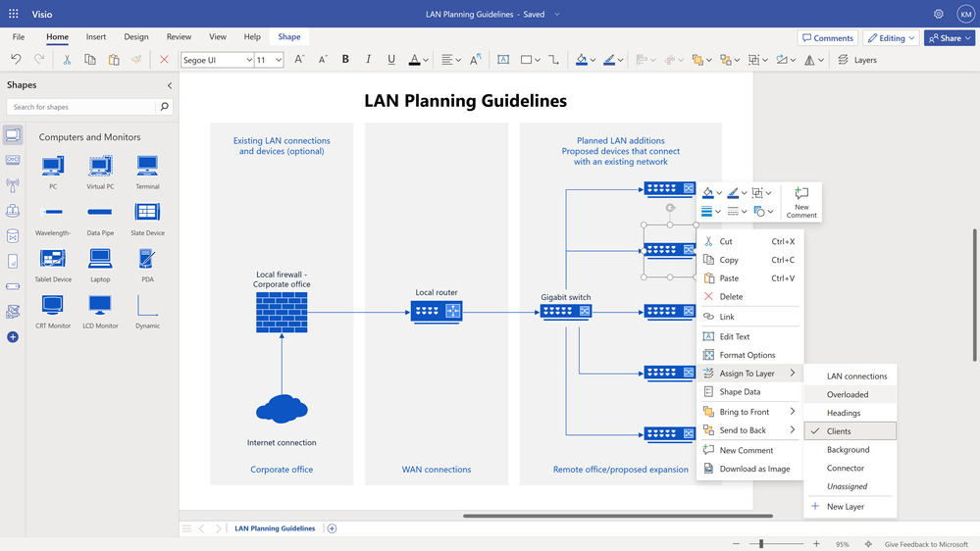Click the Text Box tool icon
Image resolution: width=980 pixels, height=551 pixels.
502,60
